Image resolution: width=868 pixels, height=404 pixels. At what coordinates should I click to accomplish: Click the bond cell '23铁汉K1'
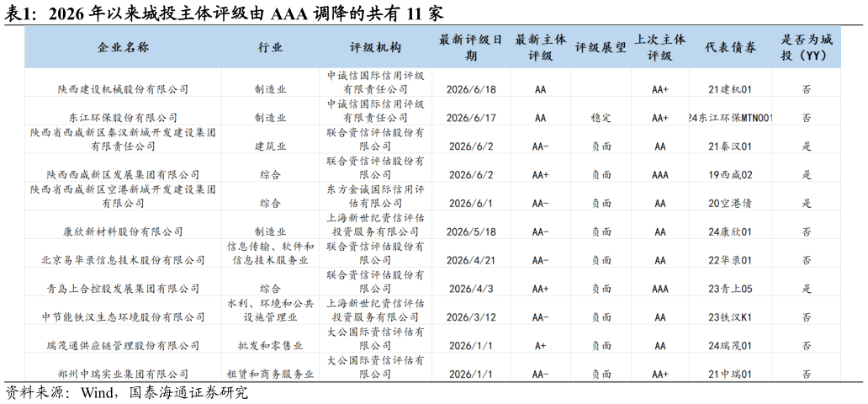pos(730,317)
